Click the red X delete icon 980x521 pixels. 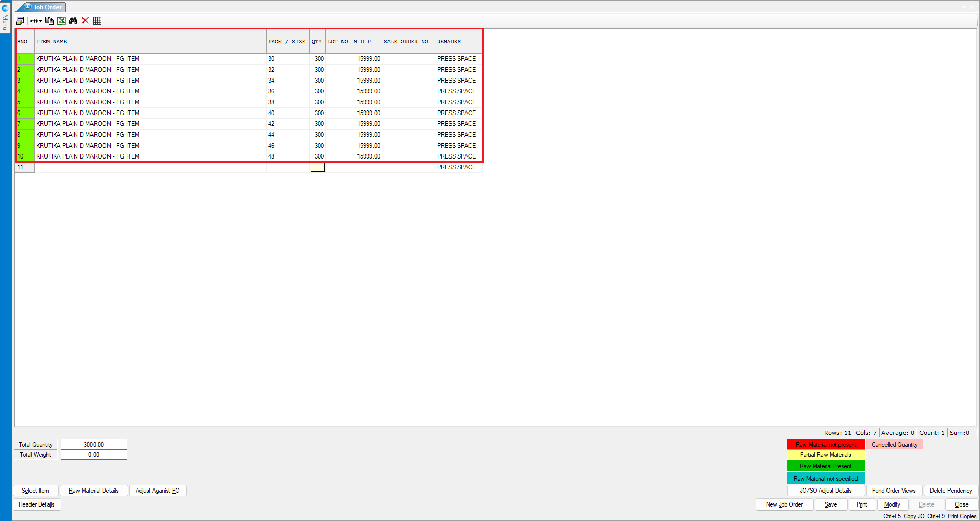tap(85, 21)
